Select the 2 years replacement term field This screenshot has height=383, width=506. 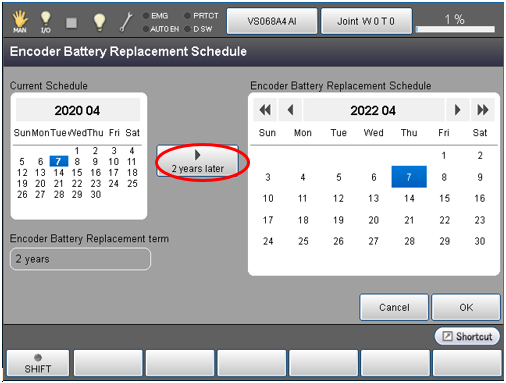click(x=80, y=259)
